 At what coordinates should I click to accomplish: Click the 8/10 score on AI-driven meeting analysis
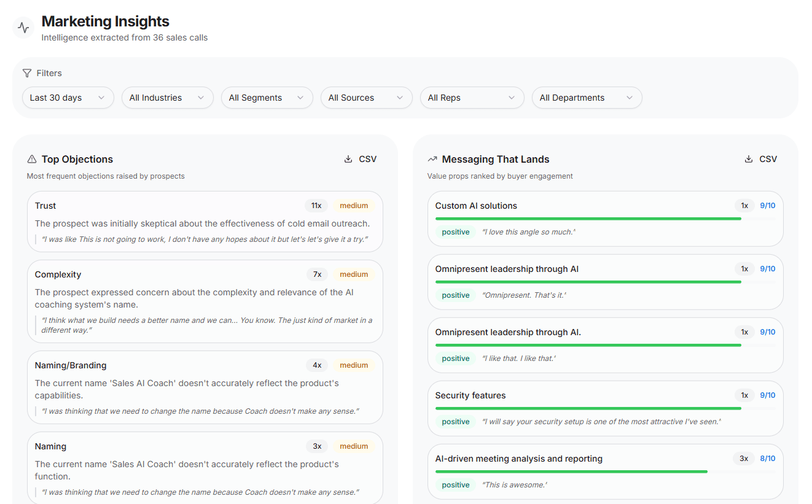pyautogui.click(x=767, y=458)
